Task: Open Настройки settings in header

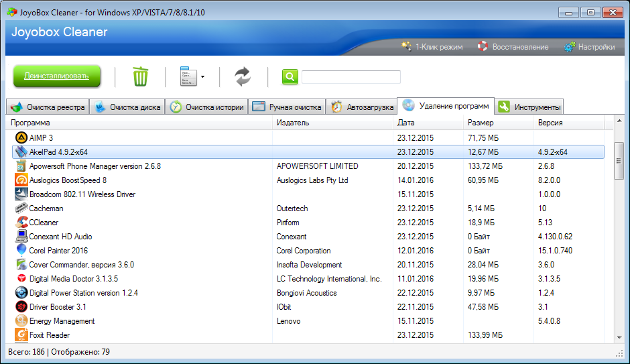Action: pyautogui.click(x=589, y=47)
